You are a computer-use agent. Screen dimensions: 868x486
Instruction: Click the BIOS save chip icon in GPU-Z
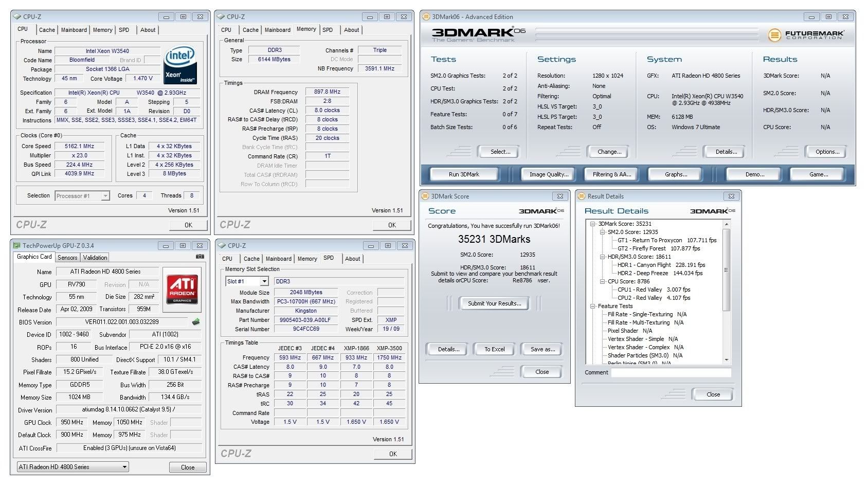(195, 322)
